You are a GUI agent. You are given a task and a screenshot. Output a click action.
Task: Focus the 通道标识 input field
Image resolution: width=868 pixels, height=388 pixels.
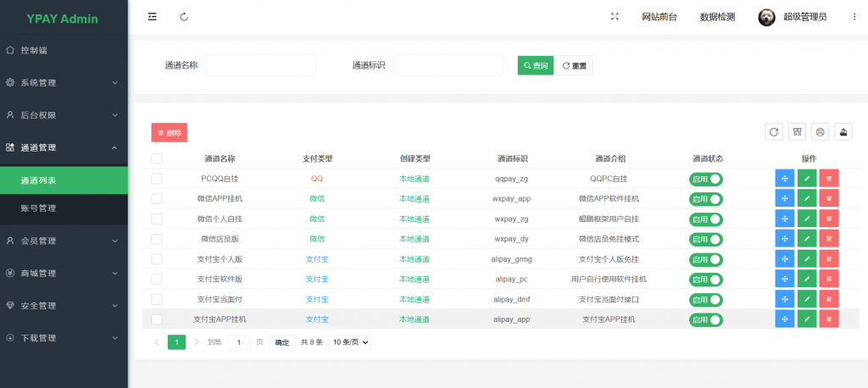(448, 65)
